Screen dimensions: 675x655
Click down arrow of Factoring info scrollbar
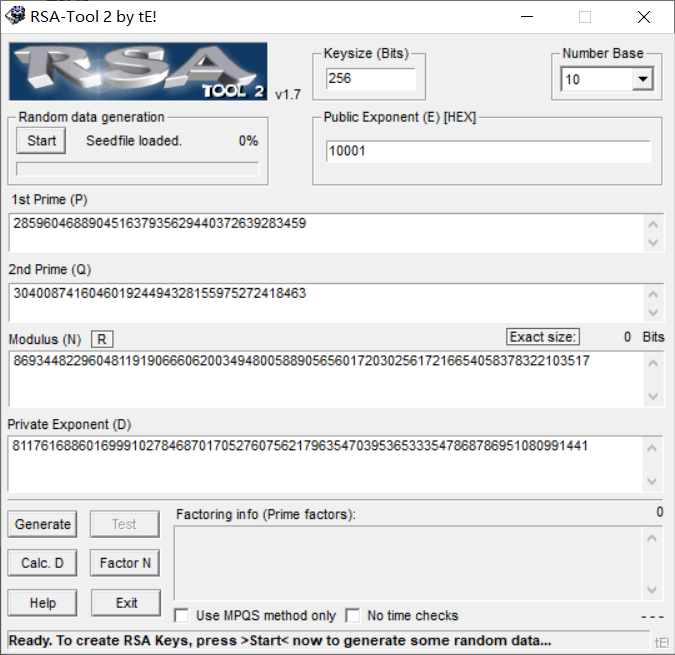click(x=652, y=589)
